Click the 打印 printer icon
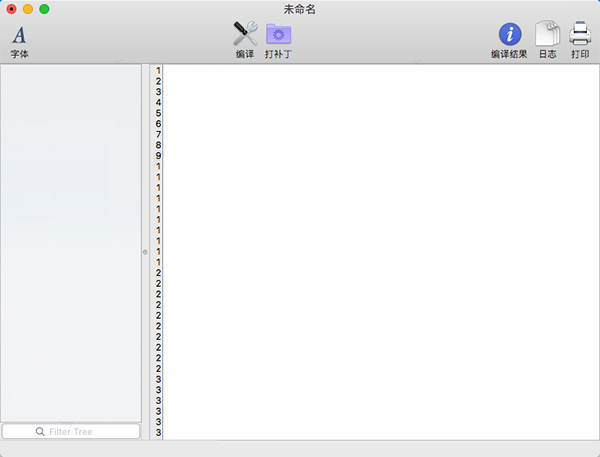Image resolution: width=600 pixels, height=457 pixels. tap(580, 34)
